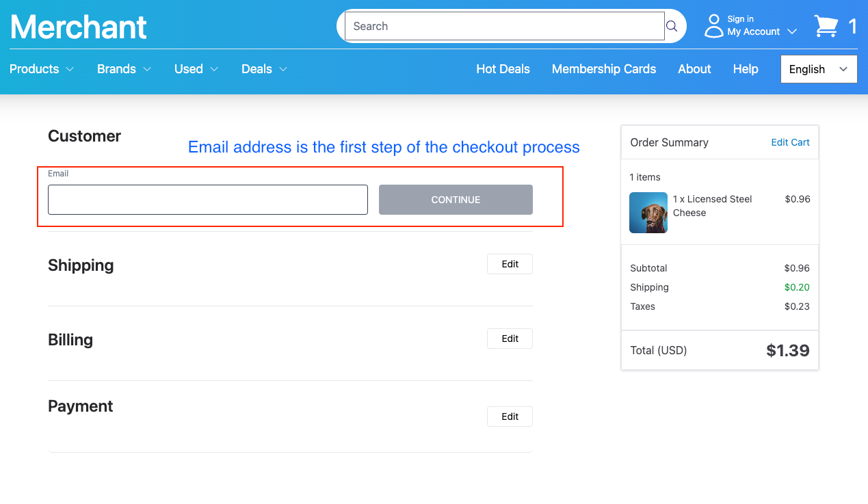Screen dimensions: 868x504
Task: Click the My Account person icon
Action: [x=713, y=25]
